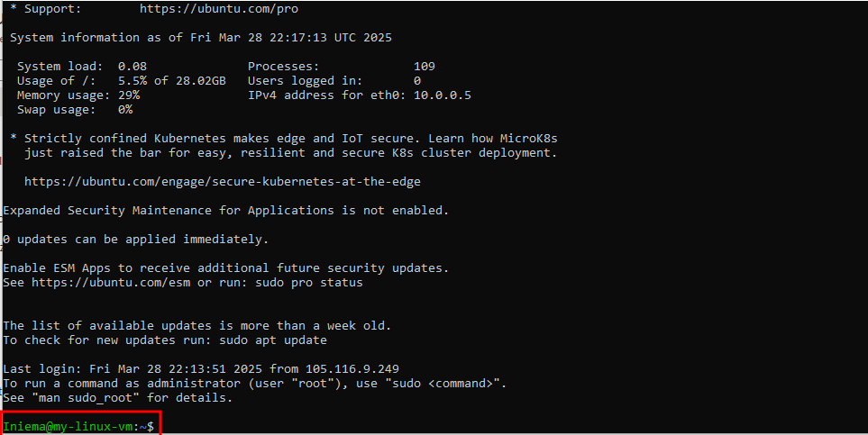Click the "sudo <command>" hint text
This screenshot has height=435, width=868.
[x=446, y=383]
